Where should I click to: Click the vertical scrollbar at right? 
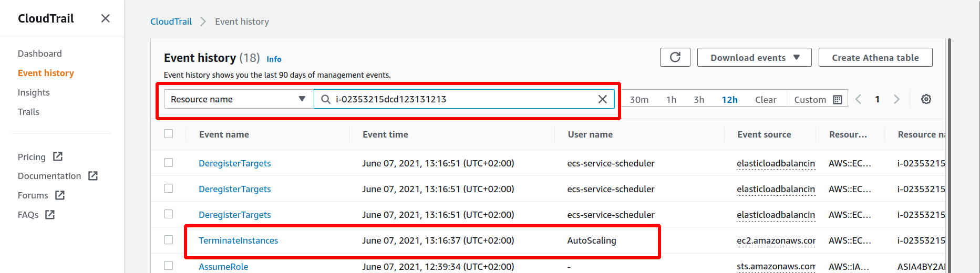point(949,155)
